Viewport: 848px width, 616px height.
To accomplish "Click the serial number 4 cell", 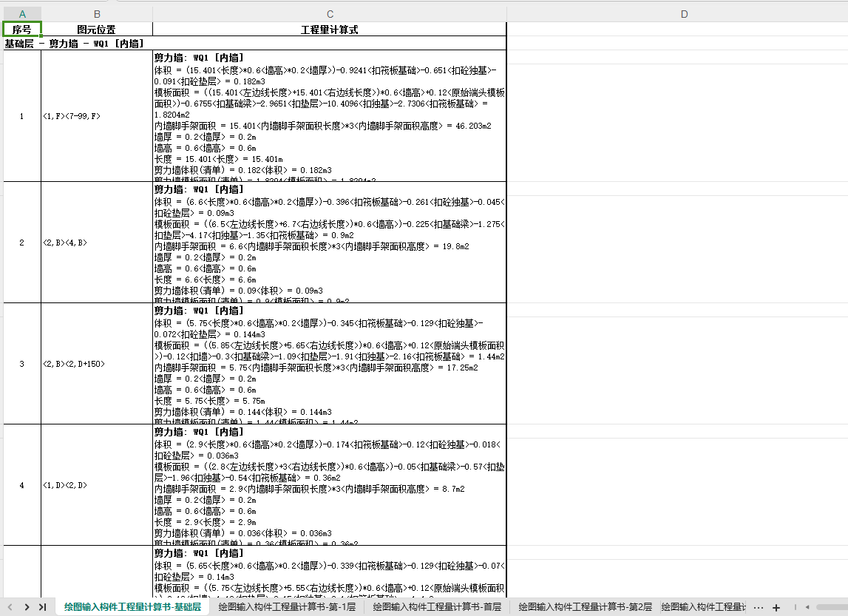I will pyautogui.click(x=22, y=485).
